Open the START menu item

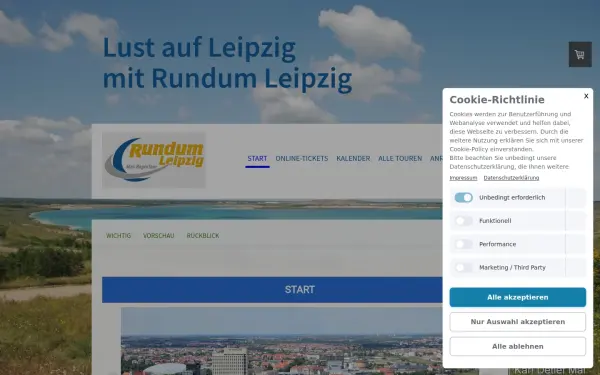[257, 158]
